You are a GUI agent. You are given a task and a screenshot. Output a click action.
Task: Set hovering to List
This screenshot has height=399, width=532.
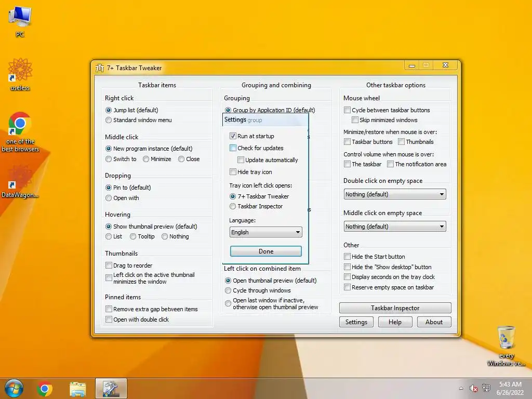point(109,236)
